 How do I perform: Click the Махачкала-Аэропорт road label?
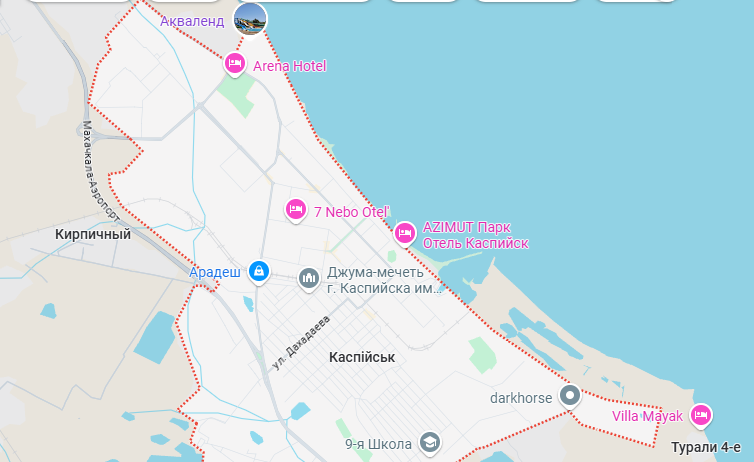(99, 171)
